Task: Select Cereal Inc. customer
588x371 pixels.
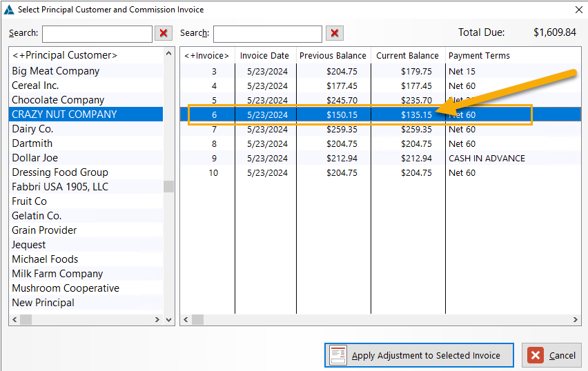Action: 86,86
